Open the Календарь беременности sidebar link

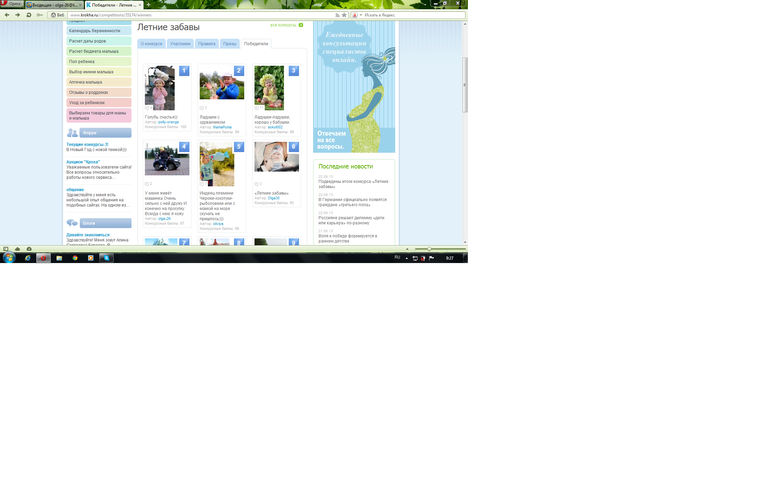click(x=99, y=30)
